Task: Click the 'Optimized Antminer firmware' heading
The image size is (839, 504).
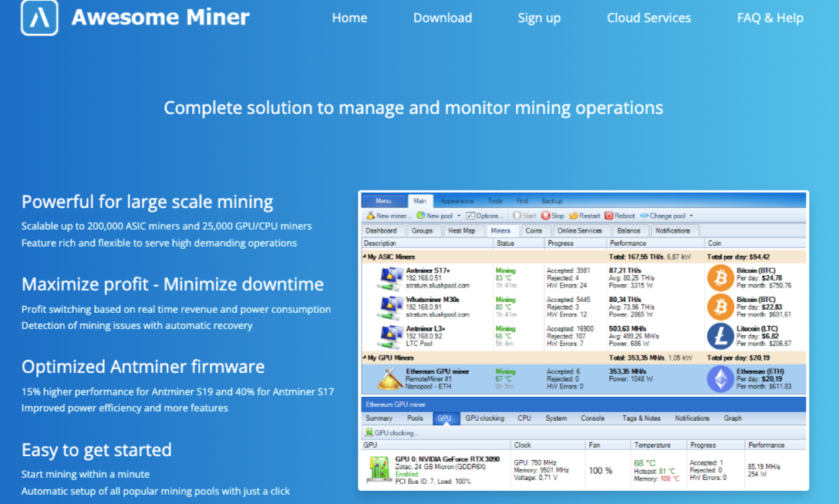Action: 143,367
